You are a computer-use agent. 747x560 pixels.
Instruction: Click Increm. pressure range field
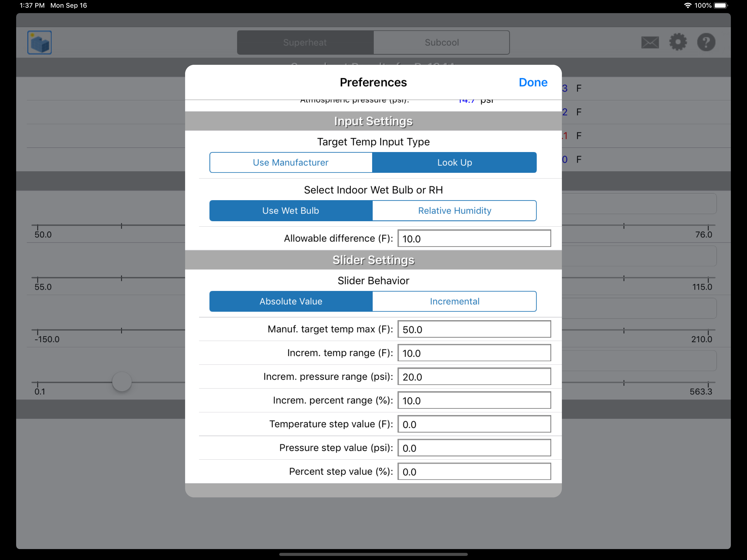(474, 377)
